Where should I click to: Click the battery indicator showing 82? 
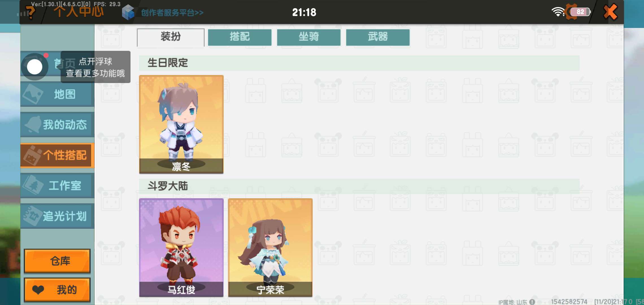point(580,12)
